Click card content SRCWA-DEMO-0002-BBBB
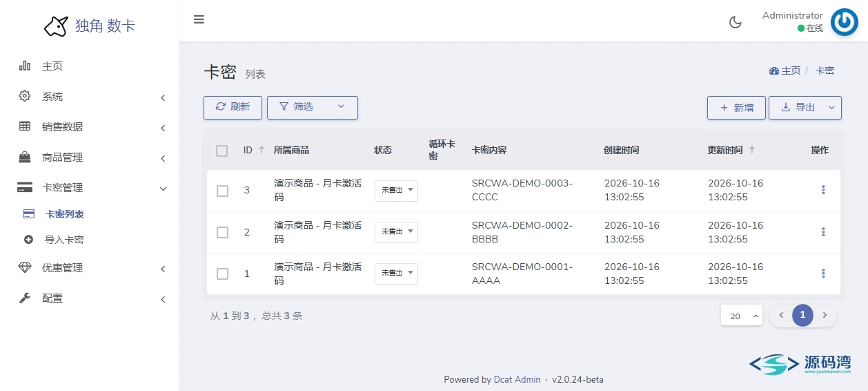 522,232
